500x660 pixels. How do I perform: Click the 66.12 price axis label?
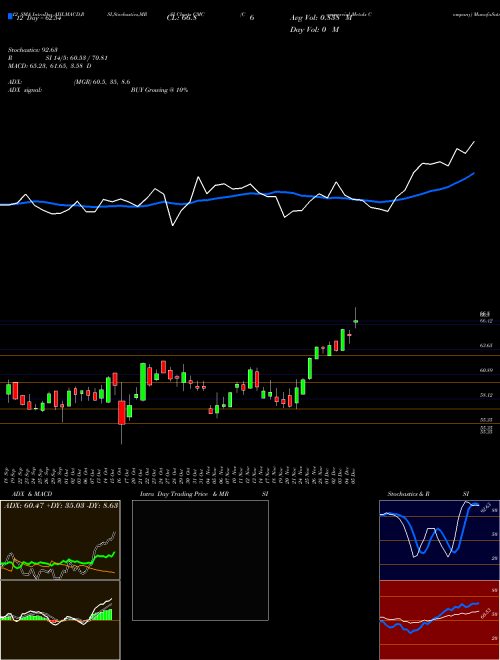coord(486,321)
